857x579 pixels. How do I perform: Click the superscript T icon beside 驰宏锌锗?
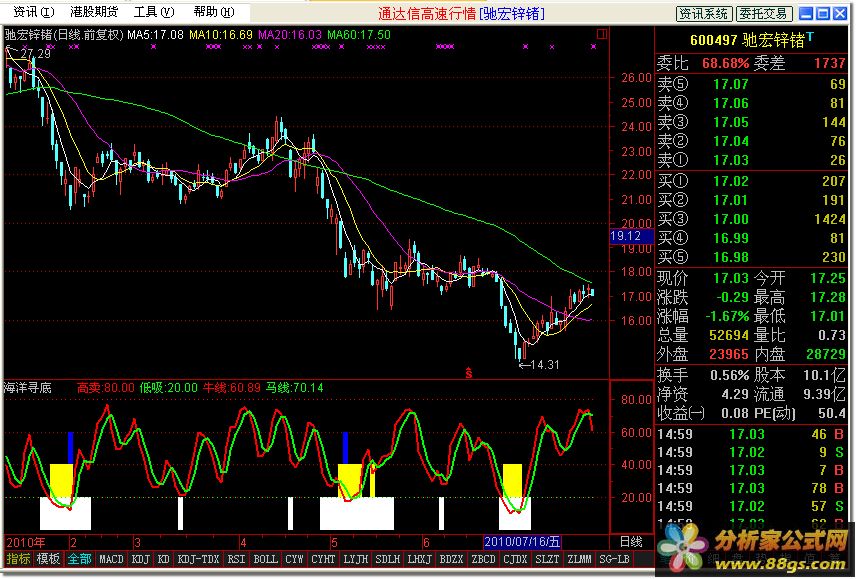click(810, 36)
